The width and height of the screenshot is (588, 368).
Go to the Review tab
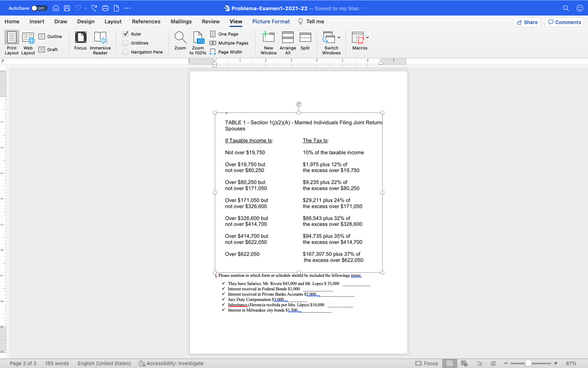pyautogui.click(x=211, y=21)
